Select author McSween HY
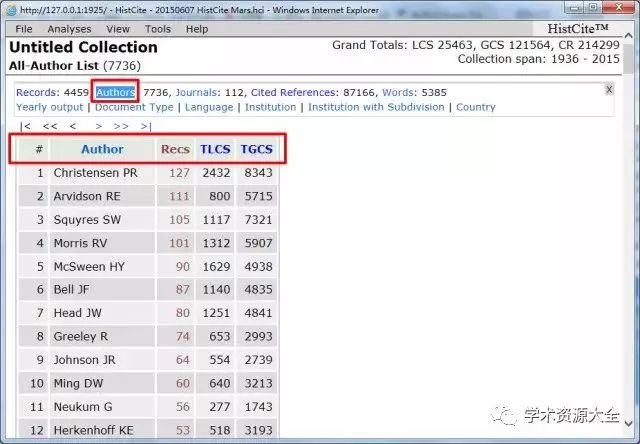Image resolution: width=640 pixels, height=444 pixels. (x=89, y=267)
